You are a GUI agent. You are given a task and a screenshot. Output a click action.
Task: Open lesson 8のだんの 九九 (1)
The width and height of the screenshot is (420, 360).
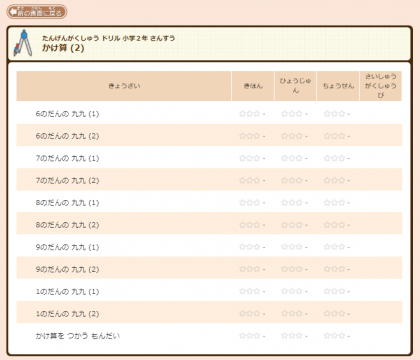[67, 203]
